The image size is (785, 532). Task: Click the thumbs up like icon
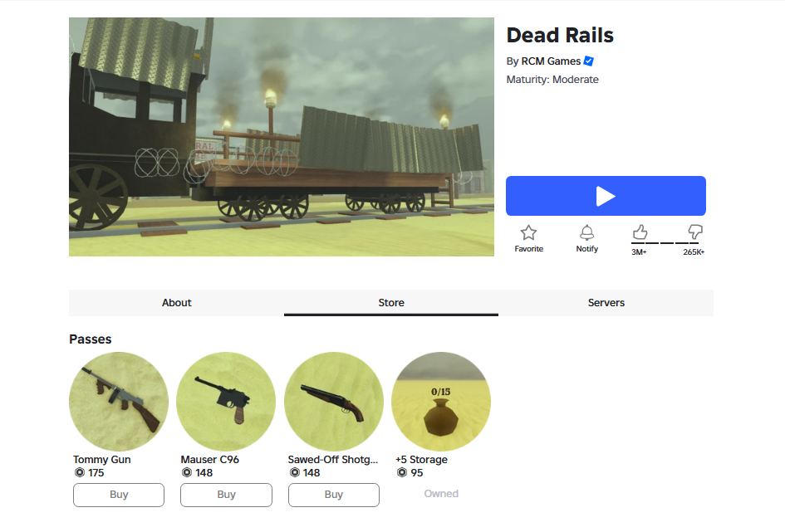point(640,232)
